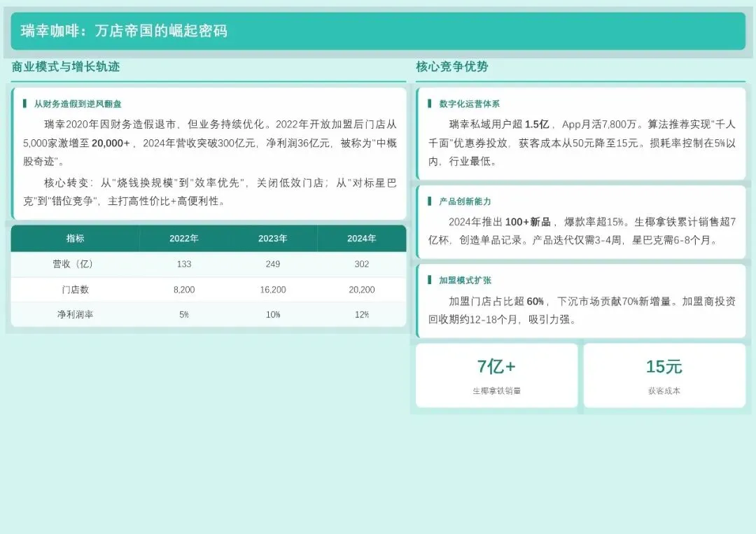Click the '15元' statistic figure
The width and height of the screenshot is (756, 534).
[664, 367]
